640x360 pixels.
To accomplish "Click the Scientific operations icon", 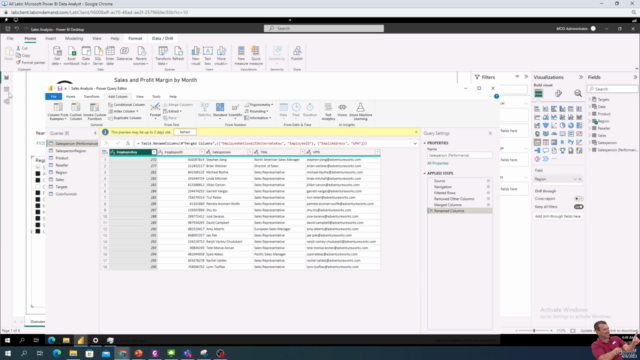I will click(x=235, y=111).
